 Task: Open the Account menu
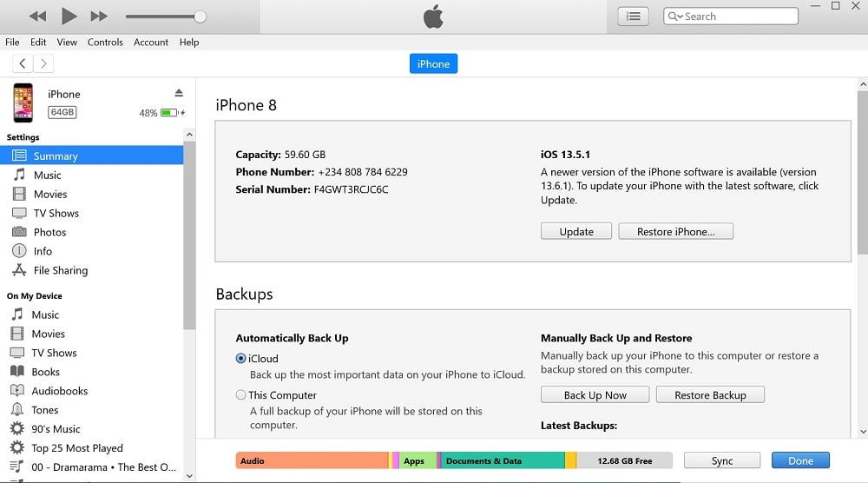point(150,42)
